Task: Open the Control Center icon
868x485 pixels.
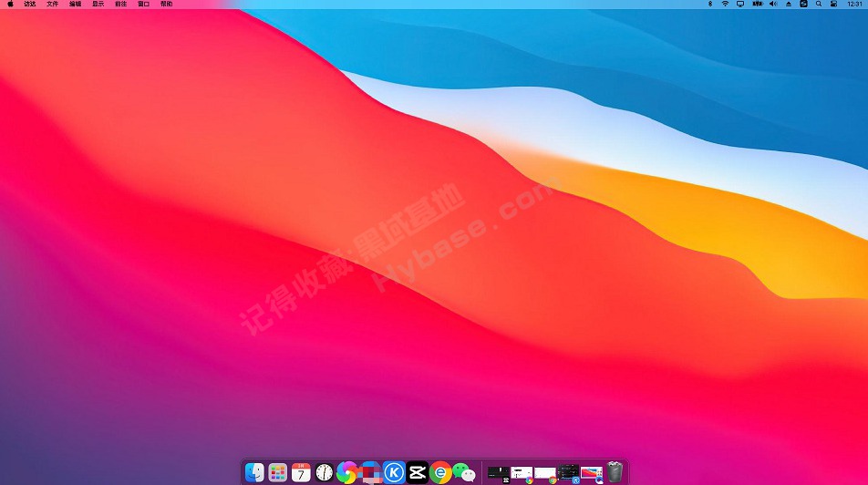Action: 833,4
